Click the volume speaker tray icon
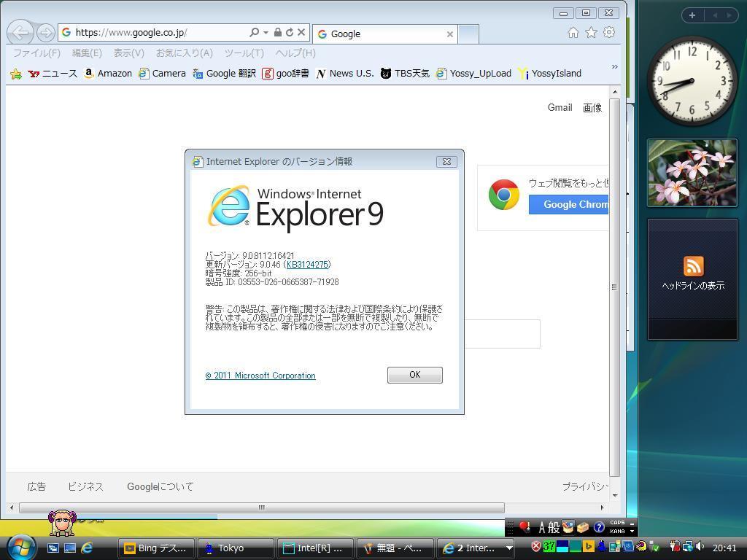Viewport: 747px width, 560px height. coord(700,546)
